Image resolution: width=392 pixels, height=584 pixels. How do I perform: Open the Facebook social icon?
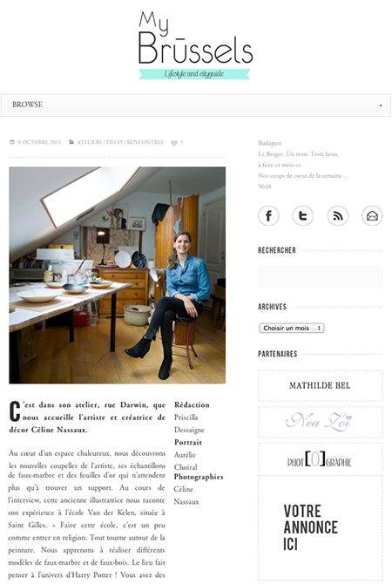coord(268,215)
